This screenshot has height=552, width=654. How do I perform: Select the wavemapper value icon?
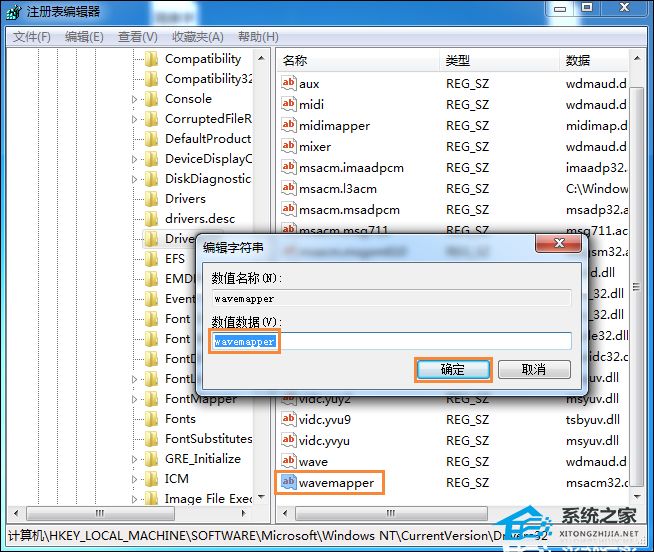[289, 482]
